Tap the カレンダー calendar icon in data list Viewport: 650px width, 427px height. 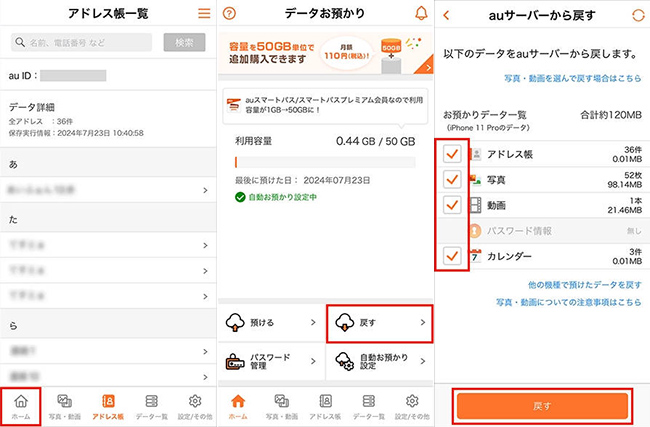tap(475, 256)
